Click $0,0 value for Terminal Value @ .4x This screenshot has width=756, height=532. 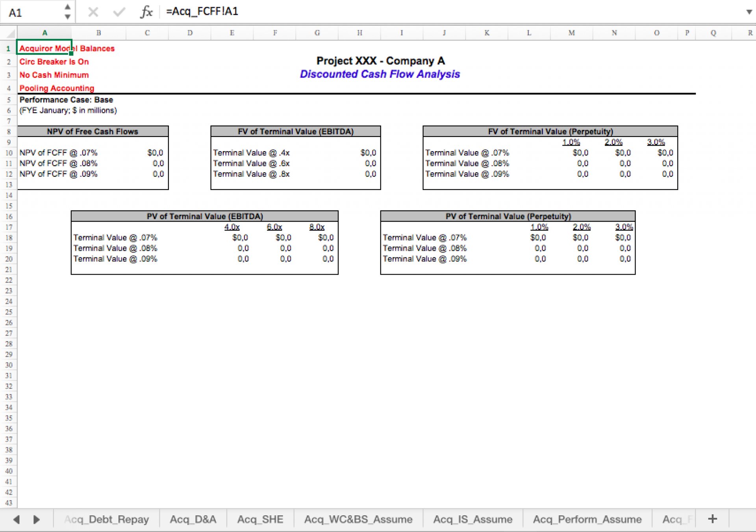(368, 153)
